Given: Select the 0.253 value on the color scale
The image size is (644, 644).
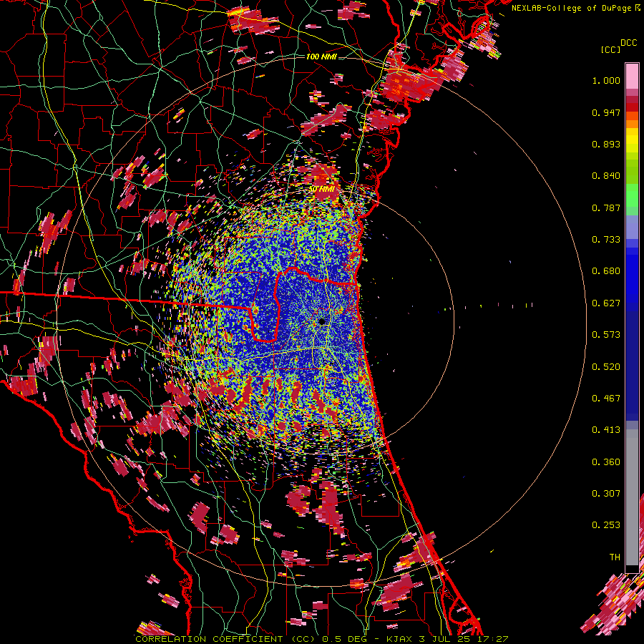Looking at the screenshot, I should 606,525.
